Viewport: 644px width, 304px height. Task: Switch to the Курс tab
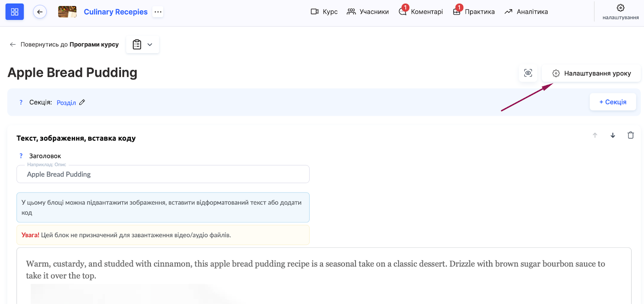click(x=324, y=12)
